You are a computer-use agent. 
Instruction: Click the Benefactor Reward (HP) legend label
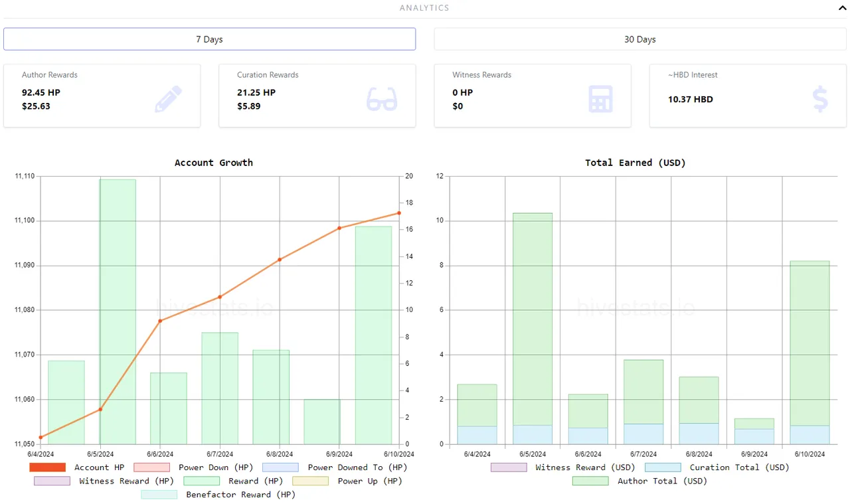pos(240,495)
